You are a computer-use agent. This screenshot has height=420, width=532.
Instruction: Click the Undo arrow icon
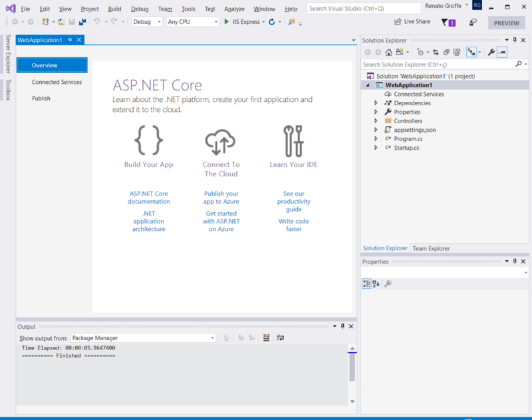[97, 22]
